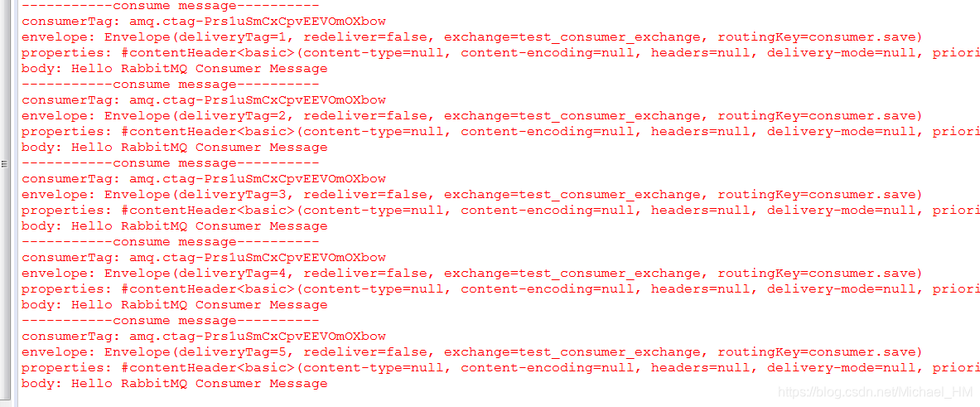Screen dimensions: 980x407
Task: Click the envelope line with deliveryTag=5
Action: pos(472,352)
